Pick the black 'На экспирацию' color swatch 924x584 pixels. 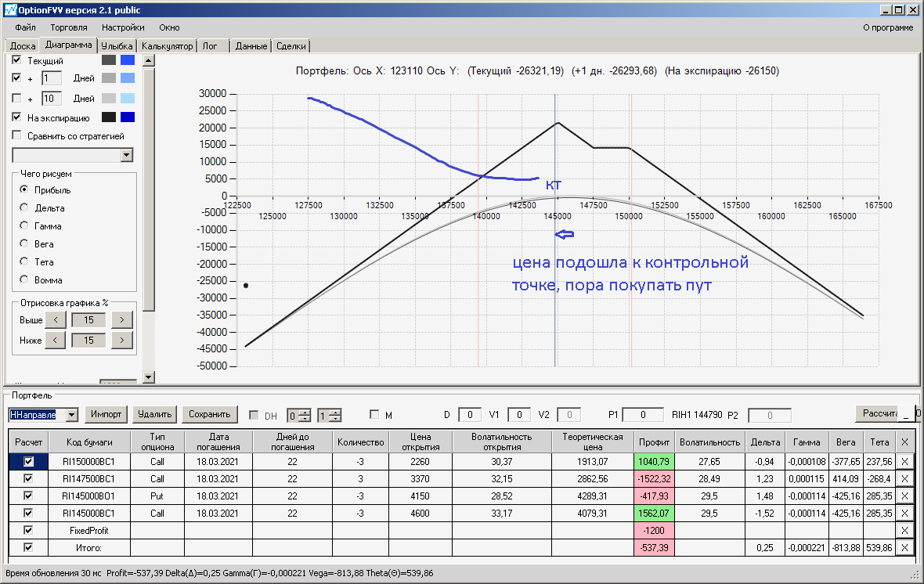(109, 117)
